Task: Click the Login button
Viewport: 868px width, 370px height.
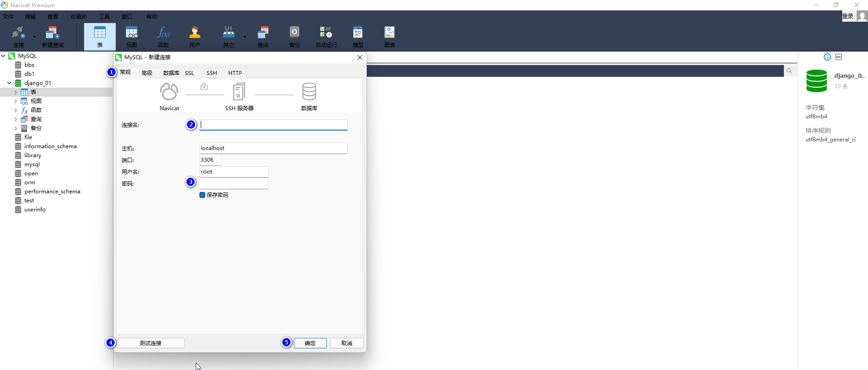Action: [848, 16]
